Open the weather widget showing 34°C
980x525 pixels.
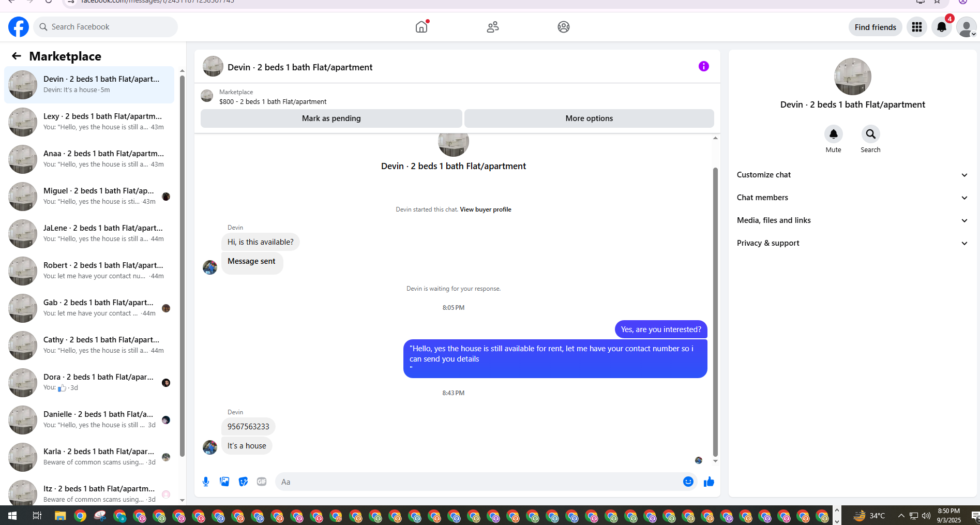869,516
